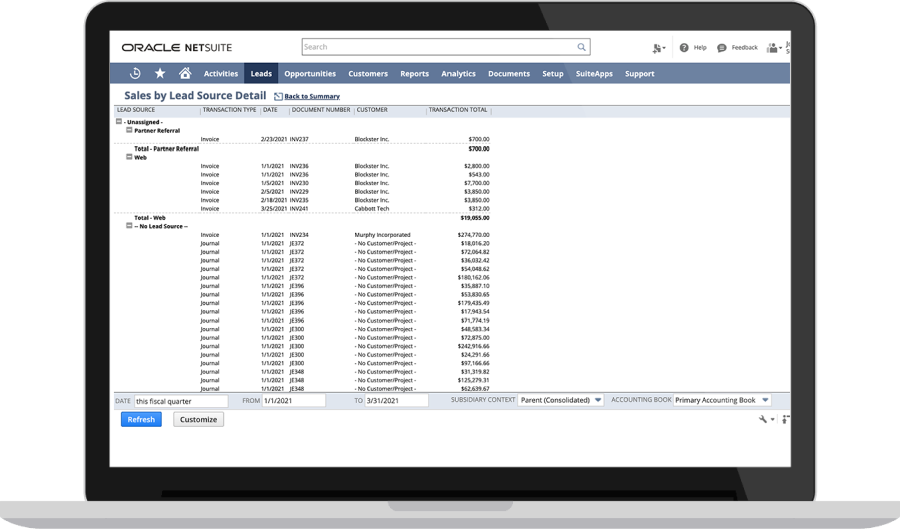Click the Lead Source column header
Viewport: 900px width, 529px height.
(x=136, y=110)
